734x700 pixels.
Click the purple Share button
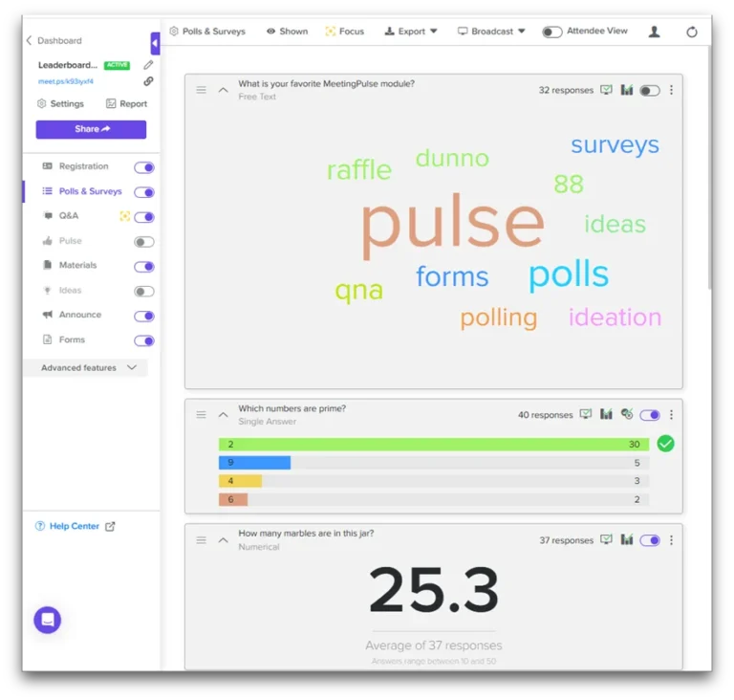[x=91, y=129]
